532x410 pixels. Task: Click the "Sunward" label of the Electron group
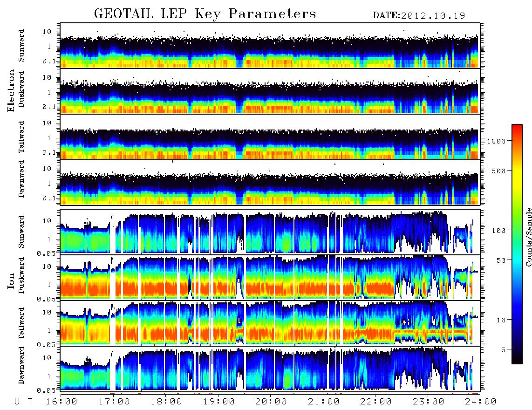21,46
